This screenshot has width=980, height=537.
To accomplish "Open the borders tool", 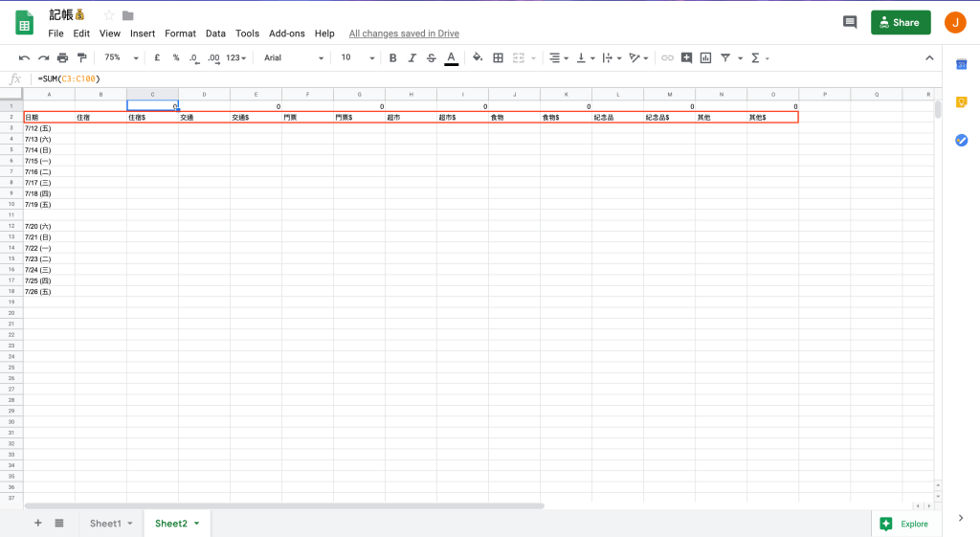I will point(498,58).
